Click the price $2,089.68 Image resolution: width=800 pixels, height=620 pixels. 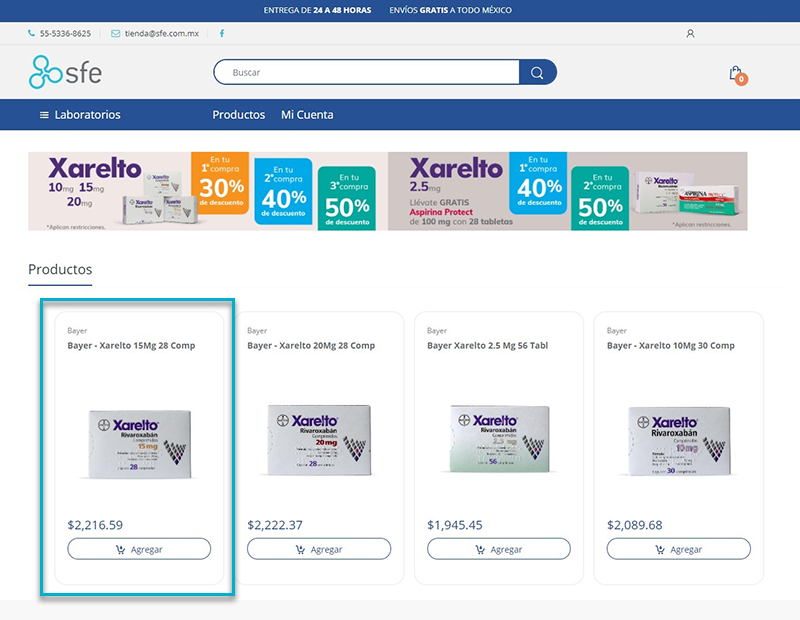(x=635, y=525)
